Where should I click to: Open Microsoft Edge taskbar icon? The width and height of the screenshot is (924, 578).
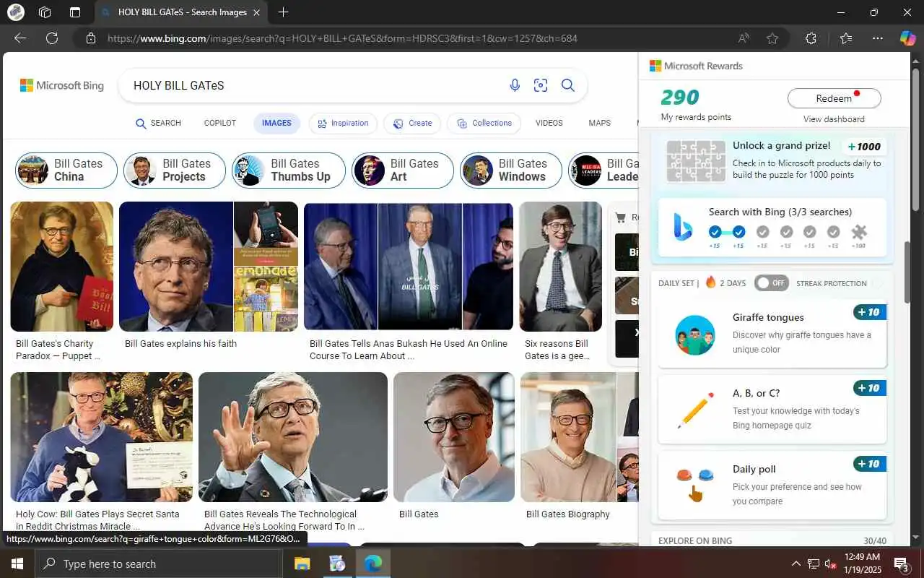[x=372, y=564]
